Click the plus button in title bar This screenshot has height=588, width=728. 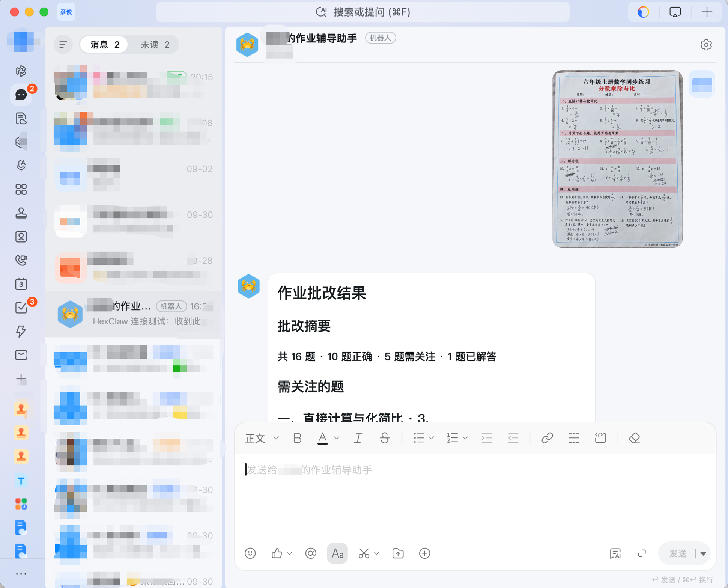point(707,12)
